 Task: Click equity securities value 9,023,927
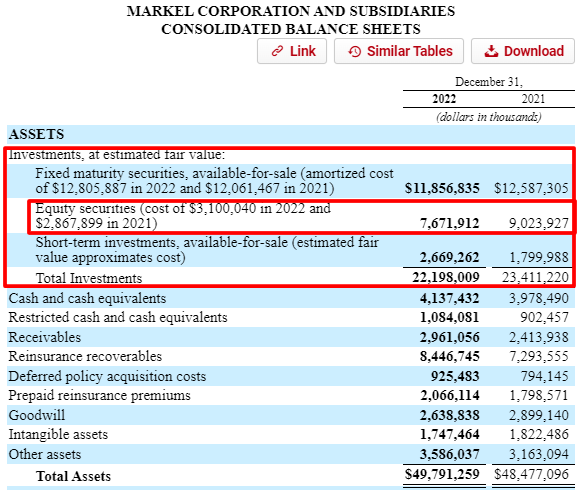click(539, 223)
